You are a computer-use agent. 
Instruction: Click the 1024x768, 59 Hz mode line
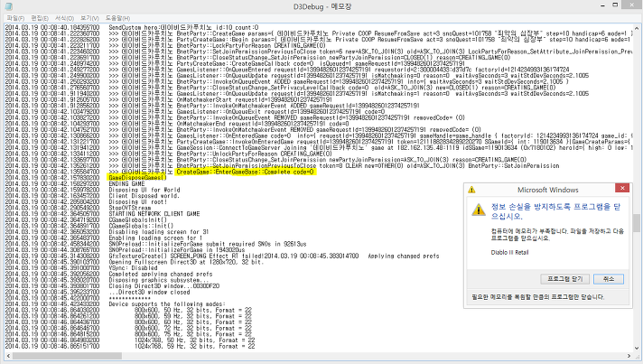195,346
